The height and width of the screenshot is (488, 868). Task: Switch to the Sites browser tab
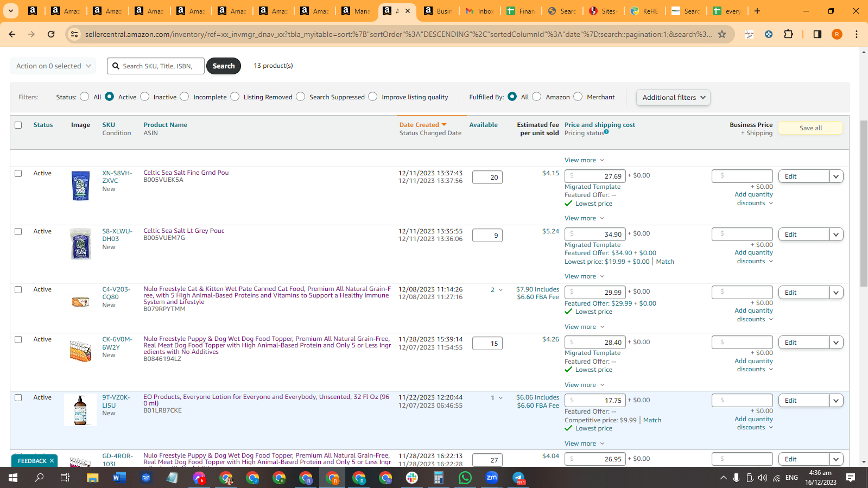click(603, 11)
